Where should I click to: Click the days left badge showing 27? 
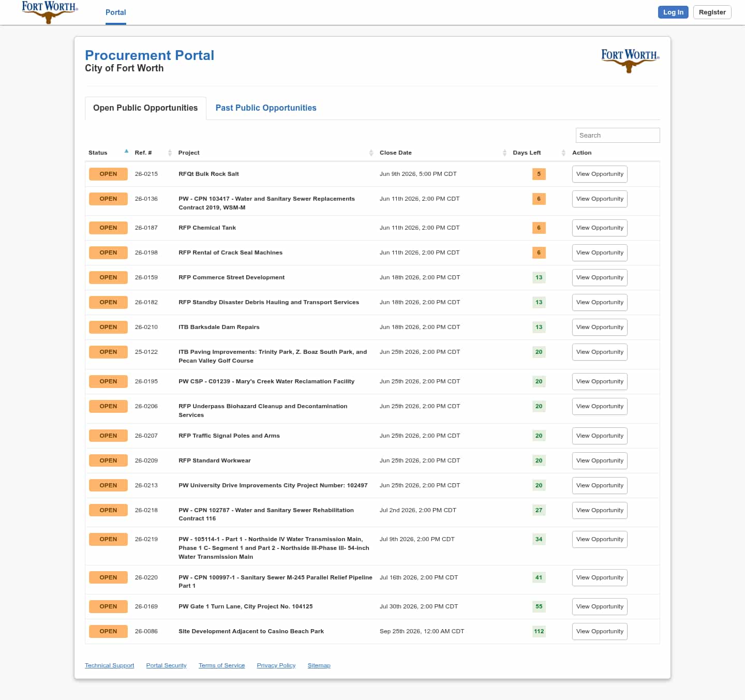[x=539, y=510]
